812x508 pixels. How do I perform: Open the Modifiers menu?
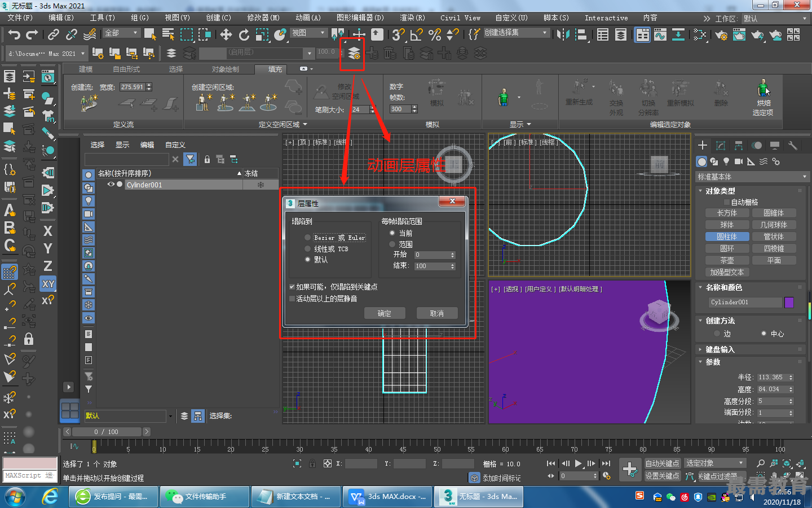pyautogui.click(x=263, y=18)
